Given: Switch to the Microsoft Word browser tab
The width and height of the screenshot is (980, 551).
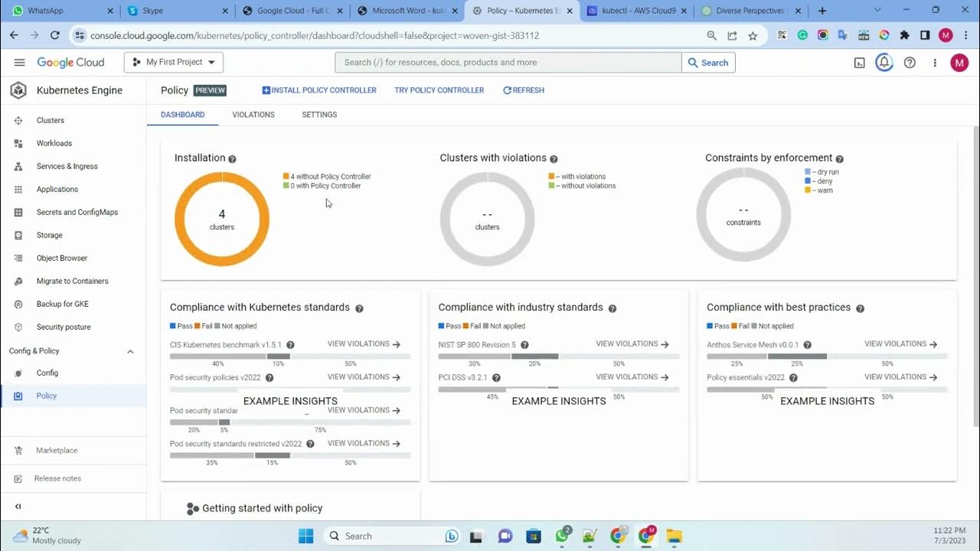Looking at the screenshot, I should click(407, 11).
